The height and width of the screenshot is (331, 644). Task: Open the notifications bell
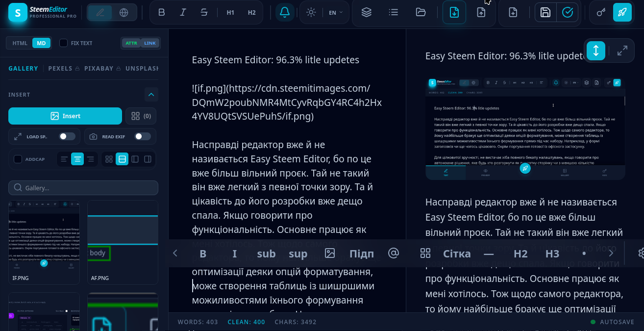point(285,13)
